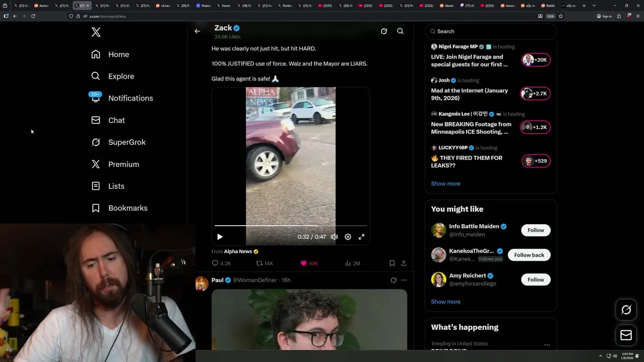This screenshot has height=362, width=644.
Task: Click +529 listeners badge
Action: 536,161
